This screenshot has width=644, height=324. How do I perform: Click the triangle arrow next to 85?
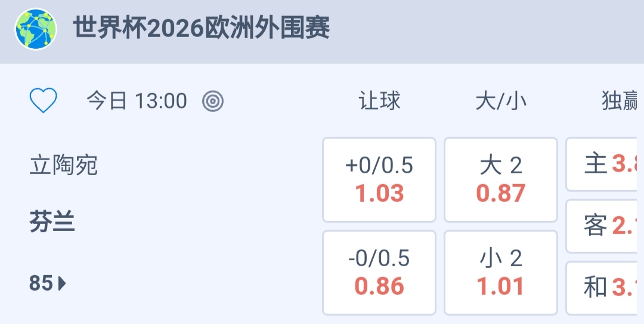tap(62, 283)
